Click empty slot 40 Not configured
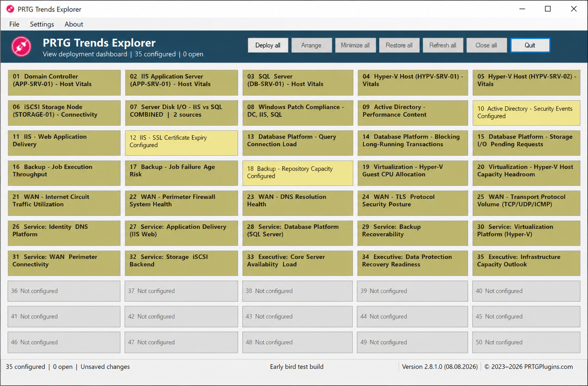The height and width of the screenshot is (386, 588). click(526, 291)
